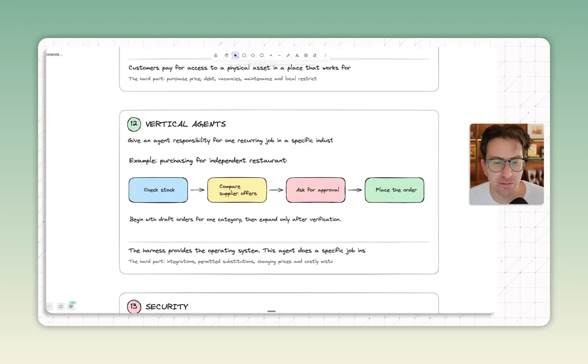Open the presentation icon with New badge

[71, 306]
